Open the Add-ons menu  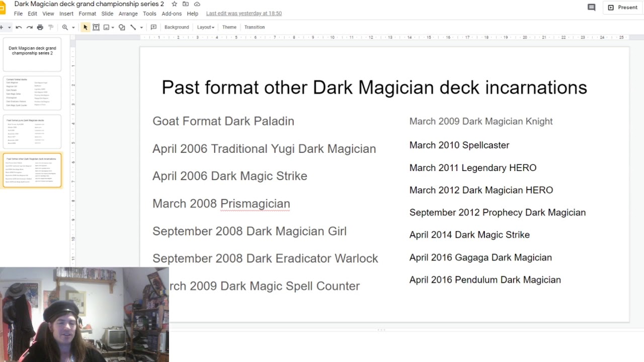point(172,14)
